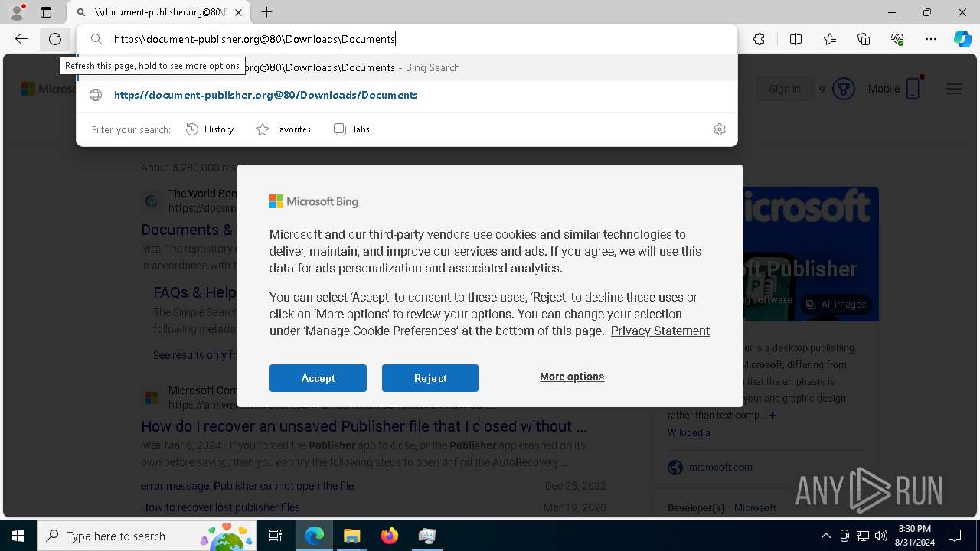Toggle the split screen view
This screenshot has height=551, width=980.
click(x=795, y=39)
